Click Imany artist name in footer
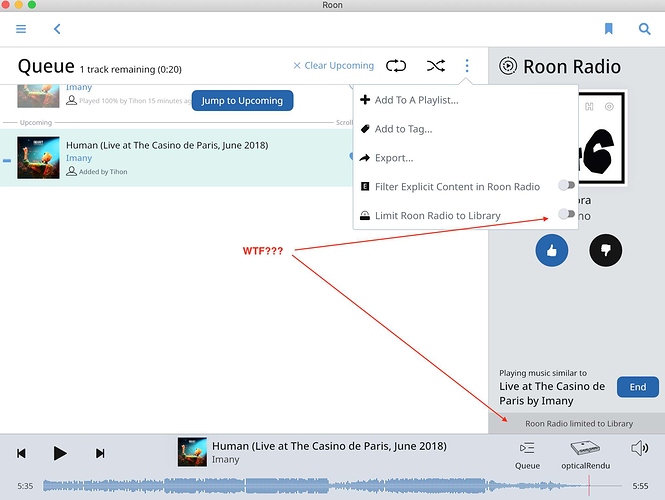This screenshot has width=665, height=500. (226, 460)
